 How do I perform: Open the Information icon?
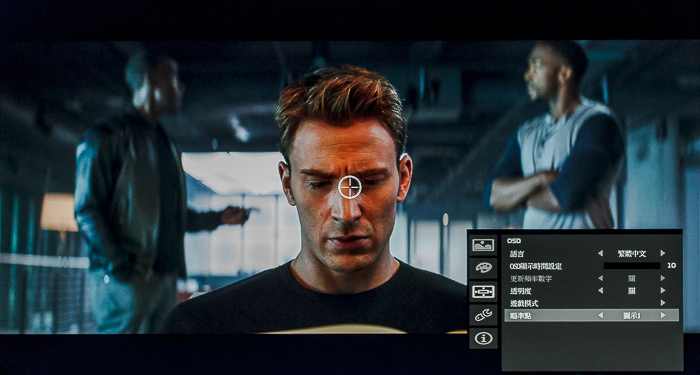point(483,338)
